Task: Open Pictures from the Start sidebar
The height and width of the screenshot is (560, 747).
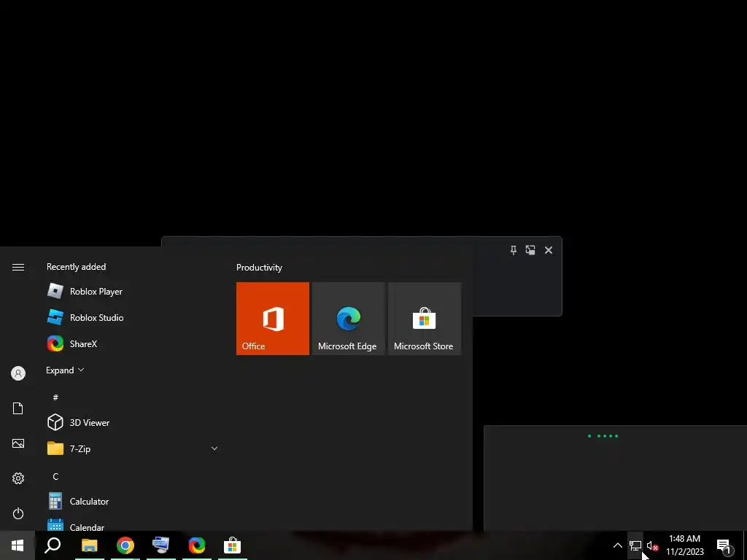Action: pyautogui.click(x=18, y=443)
